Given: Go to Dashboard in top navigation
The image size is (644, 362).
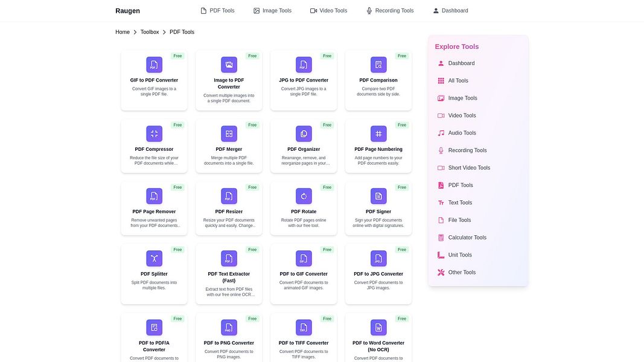Looking at the screenshot, I should 450,11.
